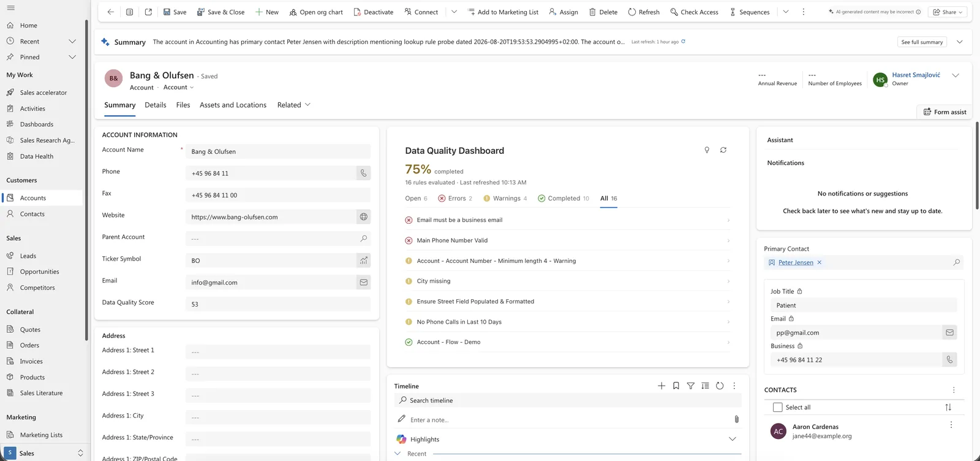The image size is (980, 461).
Task: Open timeline more options ellipsis
Action: pos(734,386)
